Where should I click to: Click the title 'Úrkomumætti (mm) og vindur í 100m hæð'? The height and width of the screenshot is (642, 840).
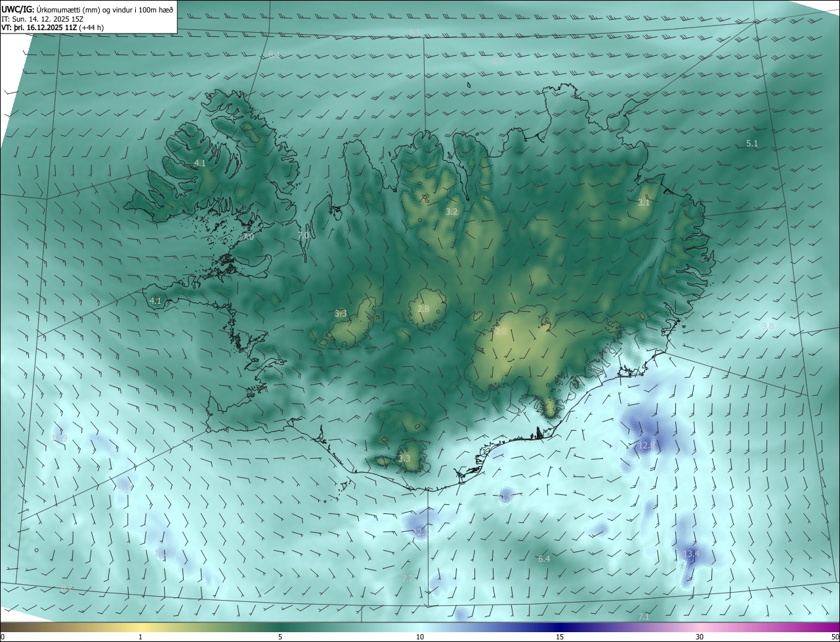point(105,9)
